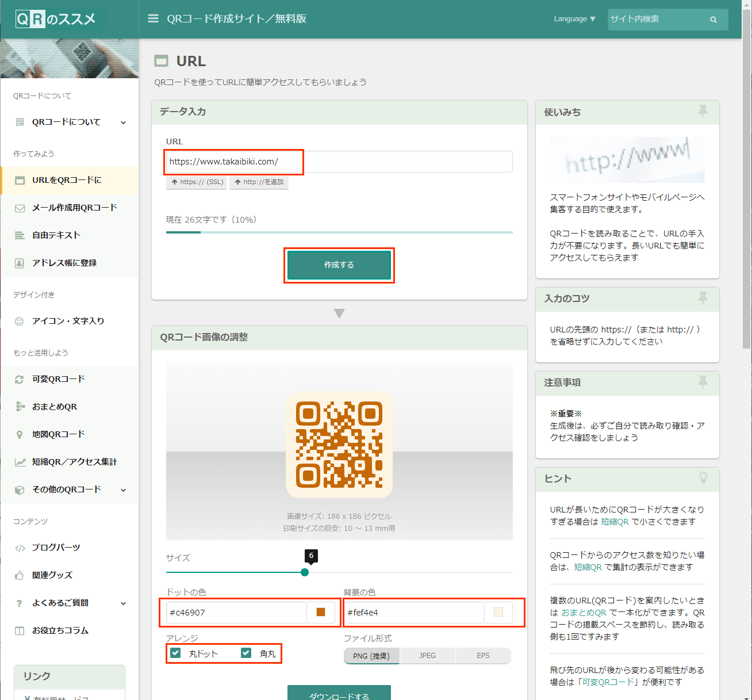Open アドレス帳に登録 menu item
752x700 pixels.
click(70, 263)
